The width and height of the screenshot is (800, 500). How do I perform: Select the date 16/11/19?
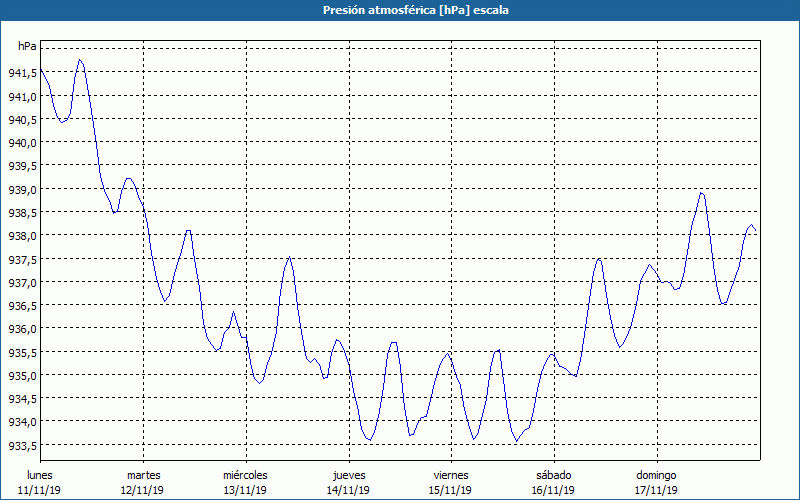pos(554,490)
